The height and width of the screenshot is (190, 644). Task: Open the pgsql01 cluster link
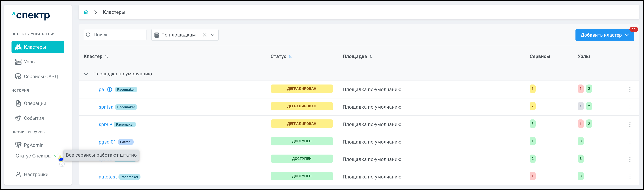pos(107,142)
